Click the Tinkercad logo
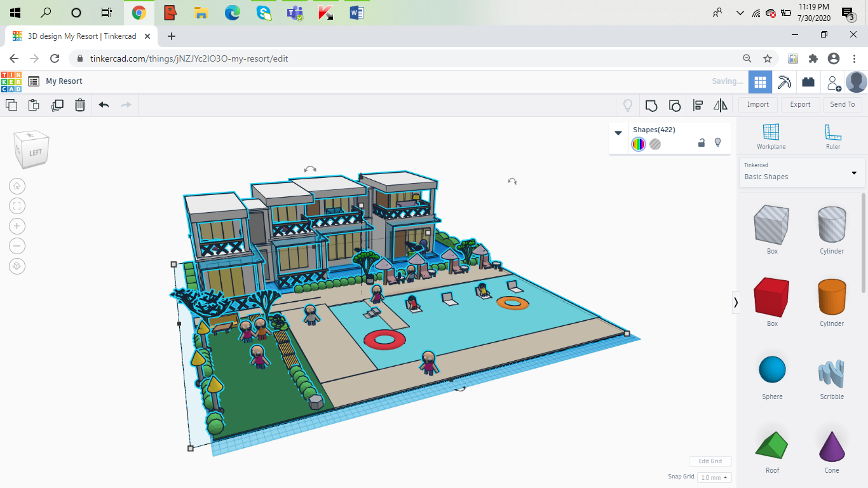 tap(11, 81)
